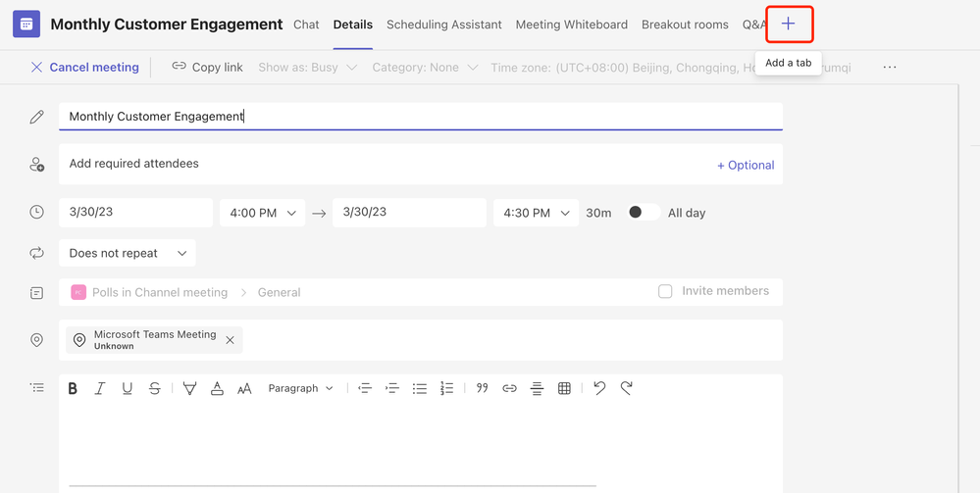Open the more options ellipsis menu
Image resolution: width=980 pixels, height=493 pixels.
[x=890, y=67]
